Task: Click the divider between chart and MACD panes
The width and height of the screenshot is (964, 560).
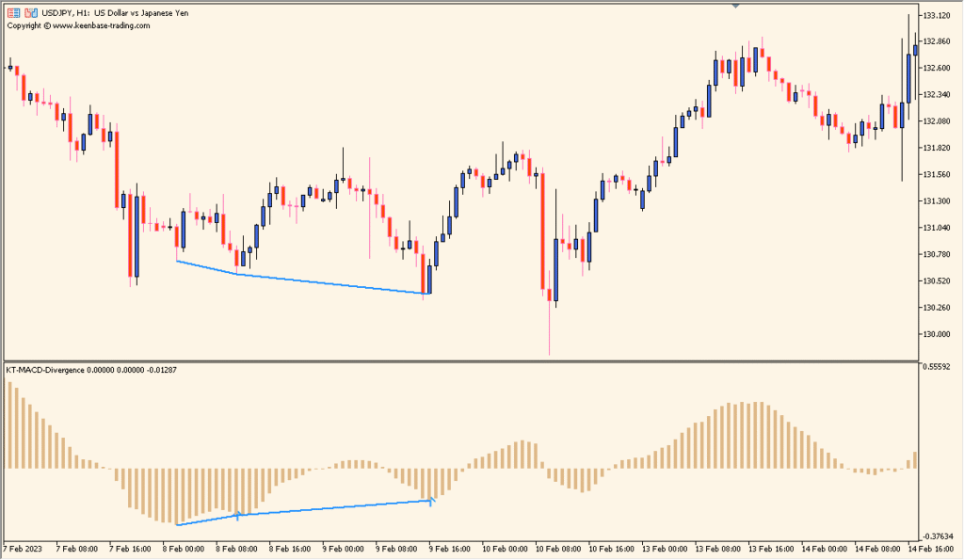Action: pyautogui.click(x=471, y=360)
